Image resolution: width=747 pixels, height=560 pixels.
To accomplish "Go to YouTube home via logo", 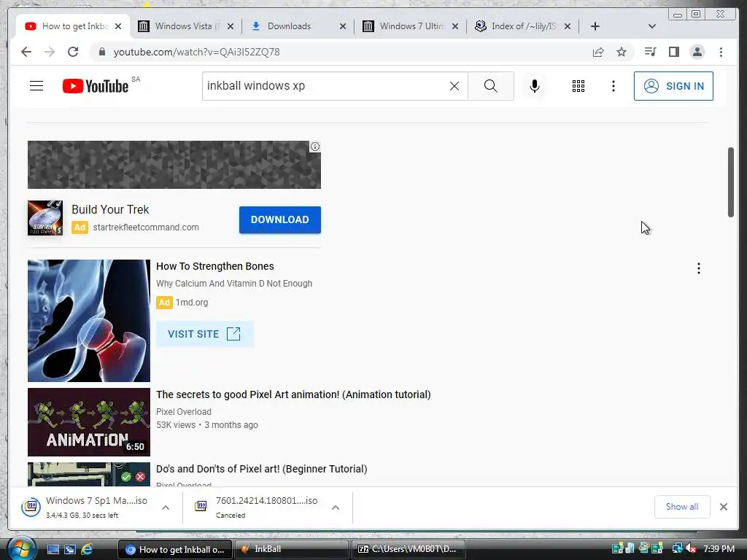I will (x=96, y=86).
